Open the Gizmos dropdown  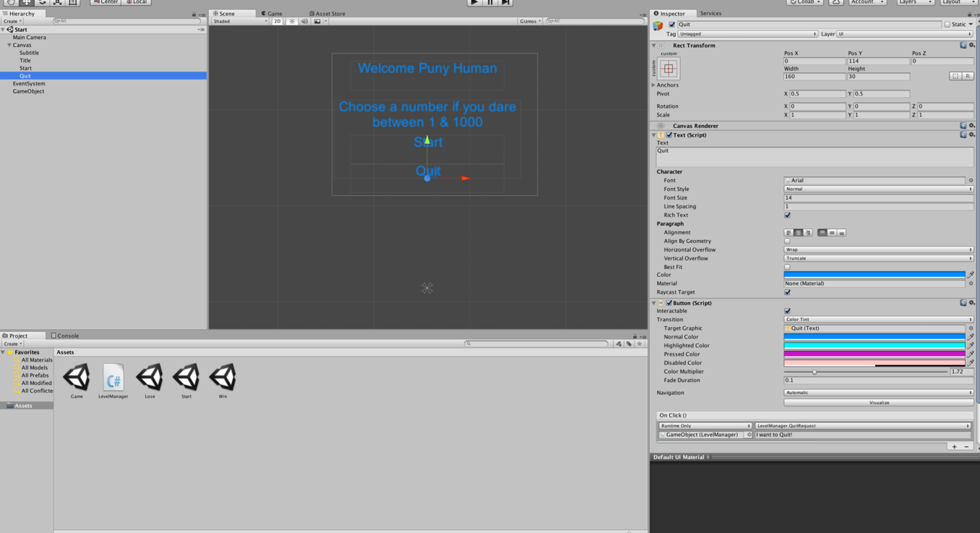tap(530, 20)
